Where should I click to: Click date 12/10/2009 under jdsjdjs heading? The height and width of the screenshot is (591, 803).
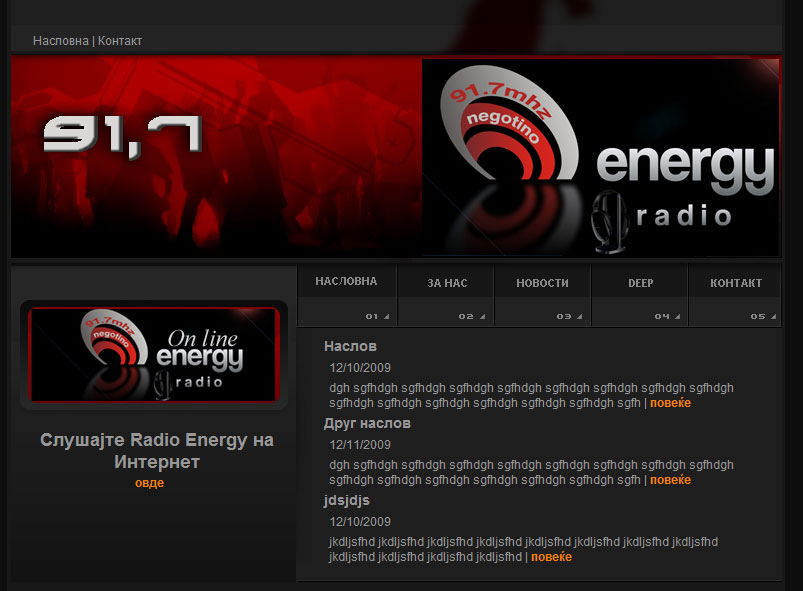coord(360,521)
